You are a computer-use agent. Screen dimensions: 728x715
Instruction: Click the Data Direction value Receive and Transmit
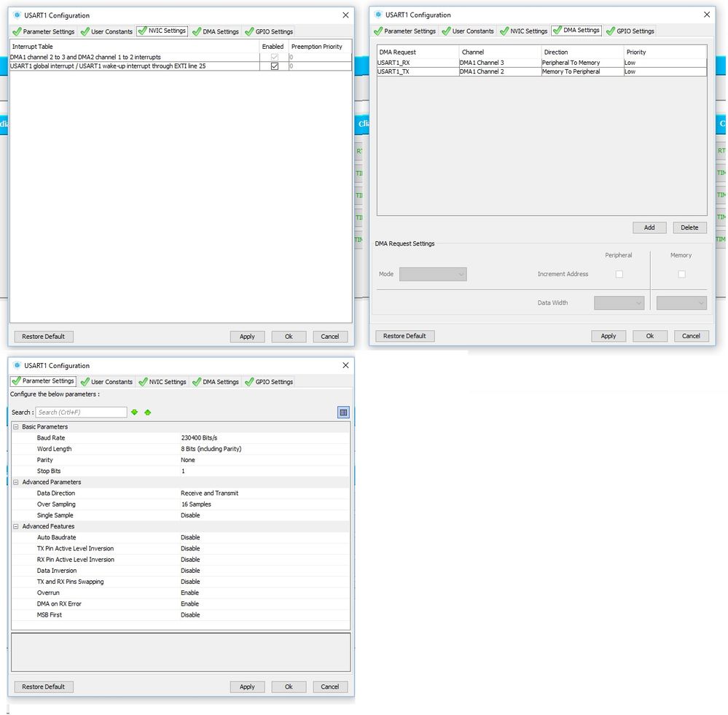[x=209, y=493]
